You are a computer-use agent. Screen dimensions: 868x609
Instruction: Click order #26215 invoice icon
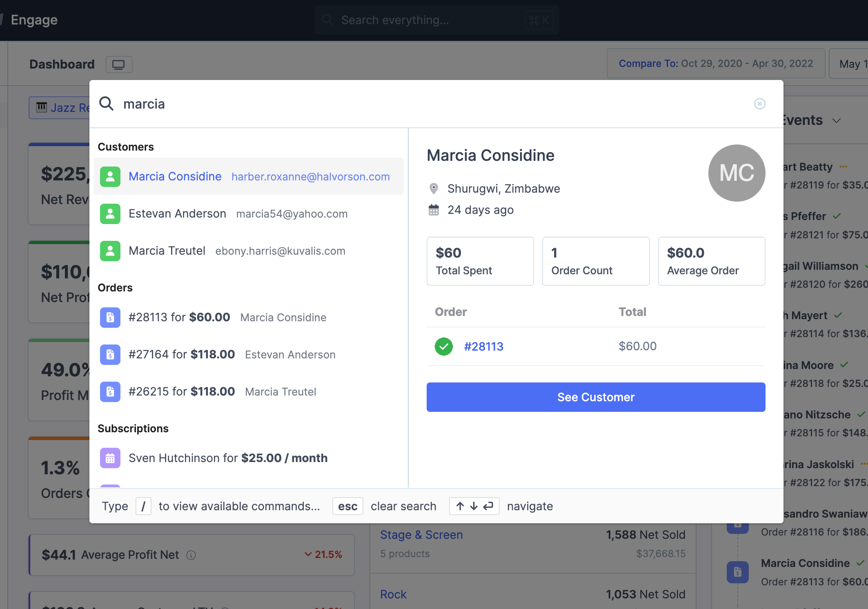tap(110, 391)
